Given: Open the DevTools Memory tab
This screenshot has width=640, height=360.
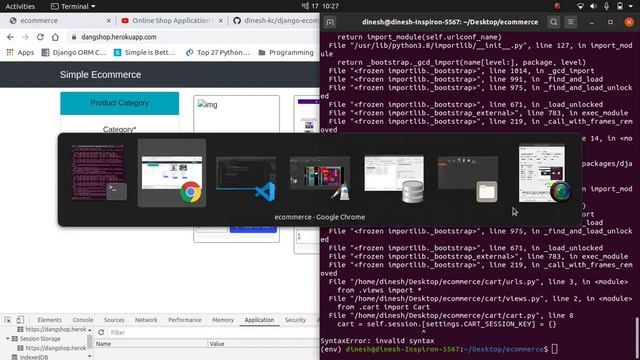Looking at the screenshot, I should 223,320.
